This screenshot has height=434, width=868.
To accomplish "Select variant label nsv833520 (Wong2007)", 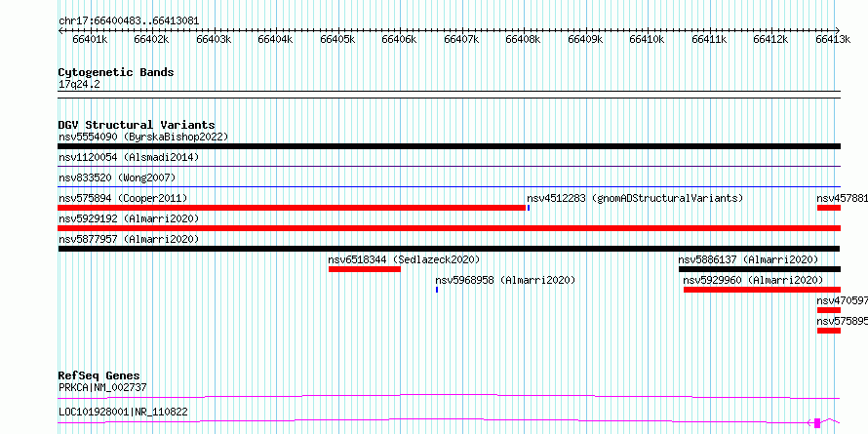I will pos(117,178).
